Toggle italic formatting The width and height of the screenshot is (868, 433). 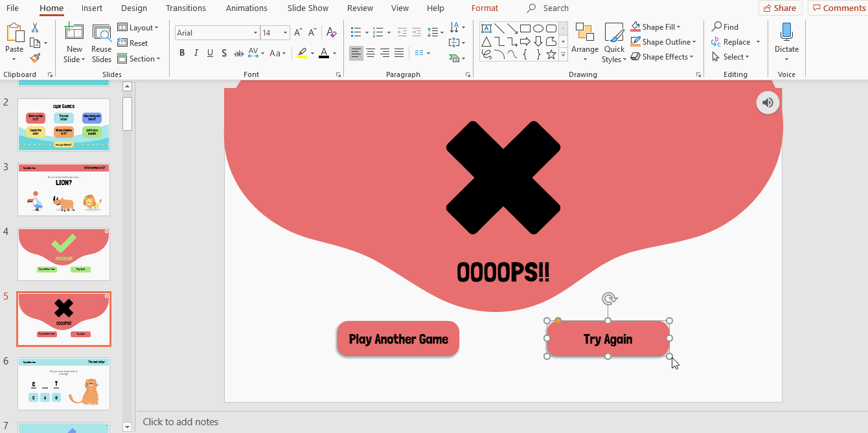(x=196, y=53)
